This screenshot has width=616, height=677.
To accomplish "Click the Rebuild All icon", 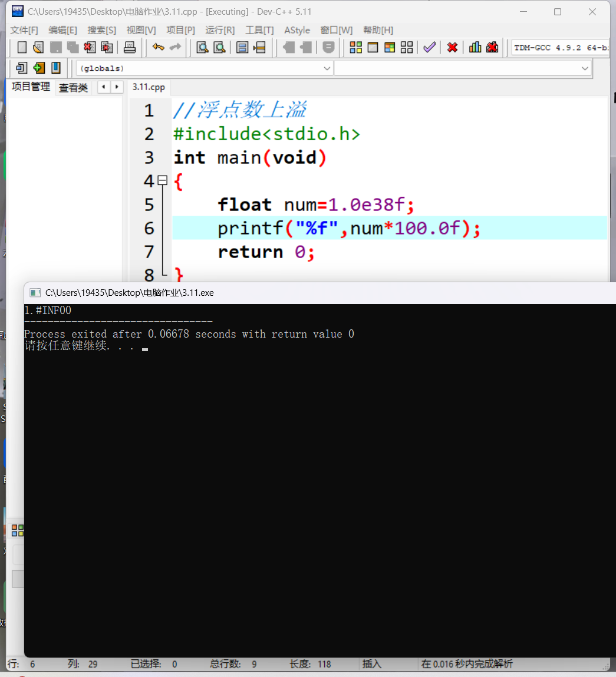I will [x=407, y=48].
